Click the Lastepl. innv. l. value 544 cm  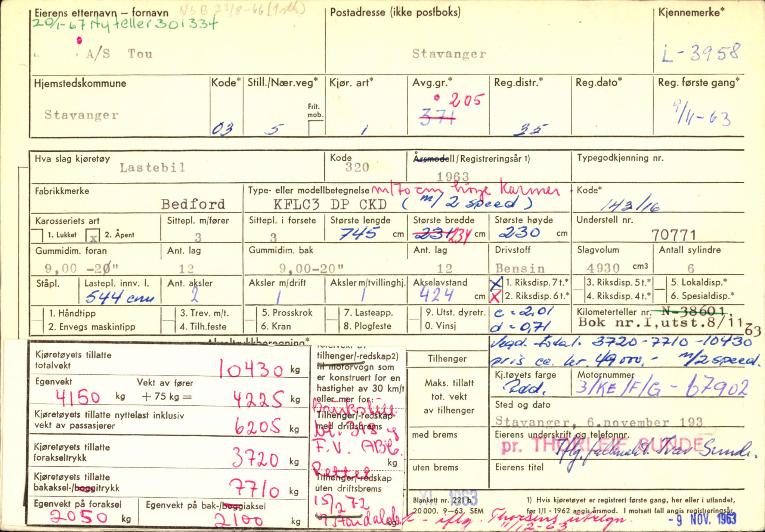click(x=119, y=297)
